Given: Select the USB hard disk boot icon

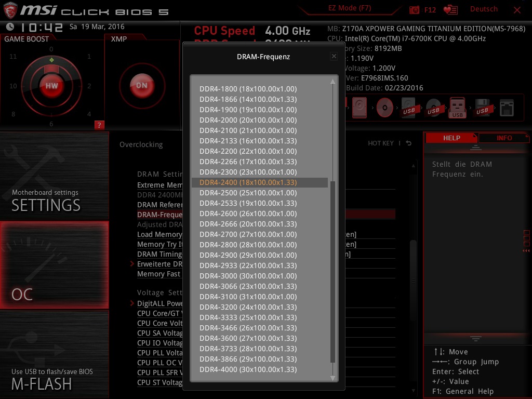Looking at the screenshot, I should [409, 108].
